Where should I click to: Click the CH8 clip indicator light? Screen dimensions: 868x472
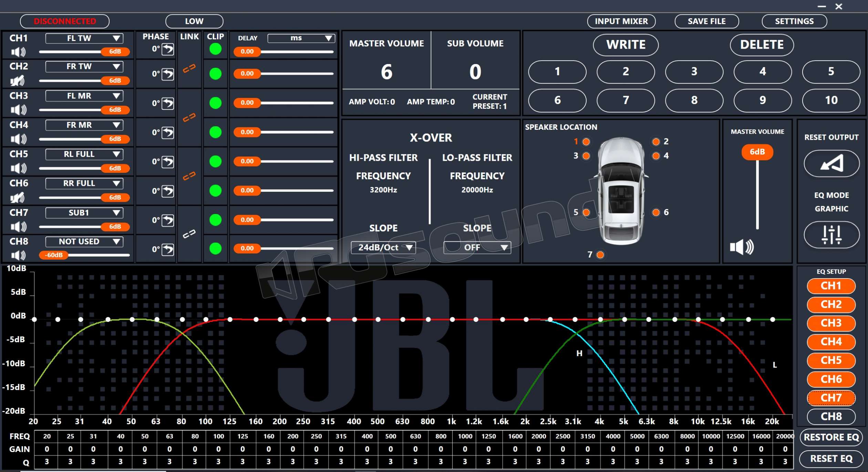pyautogui.click(x=215, y=248)
